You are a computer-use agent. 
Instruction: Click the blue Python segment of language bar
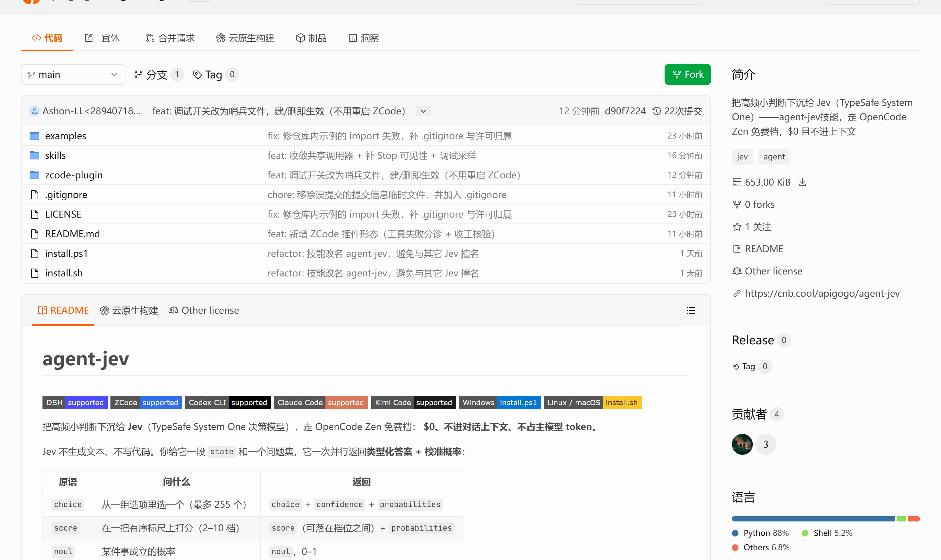coord(814,519)
